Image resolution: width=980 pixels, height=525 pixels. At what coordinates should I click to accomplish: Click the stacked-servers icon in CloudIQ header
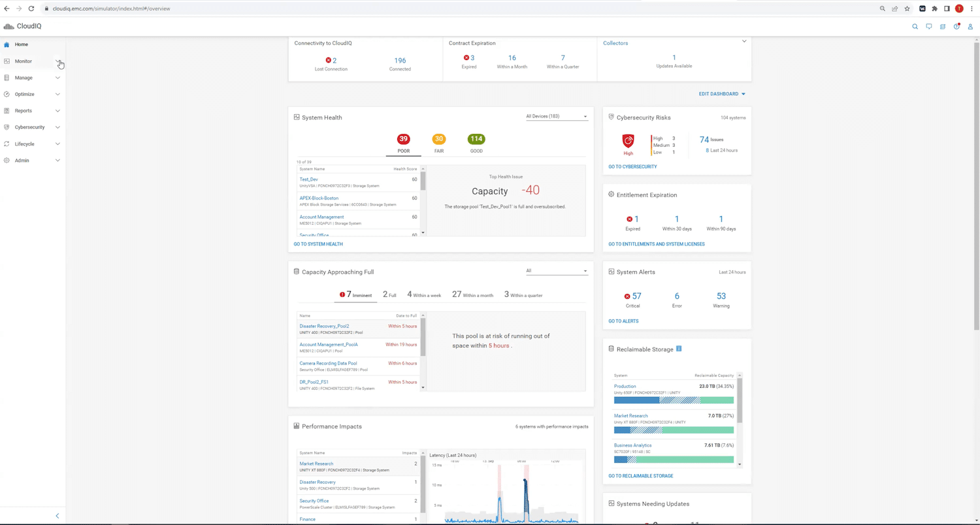click(943, 27)
